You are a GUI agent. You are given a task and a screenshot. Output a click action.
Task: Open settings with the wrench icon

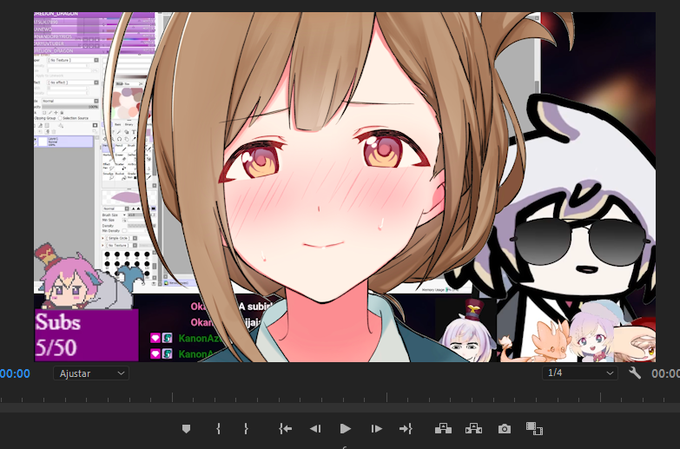(635, 373)
